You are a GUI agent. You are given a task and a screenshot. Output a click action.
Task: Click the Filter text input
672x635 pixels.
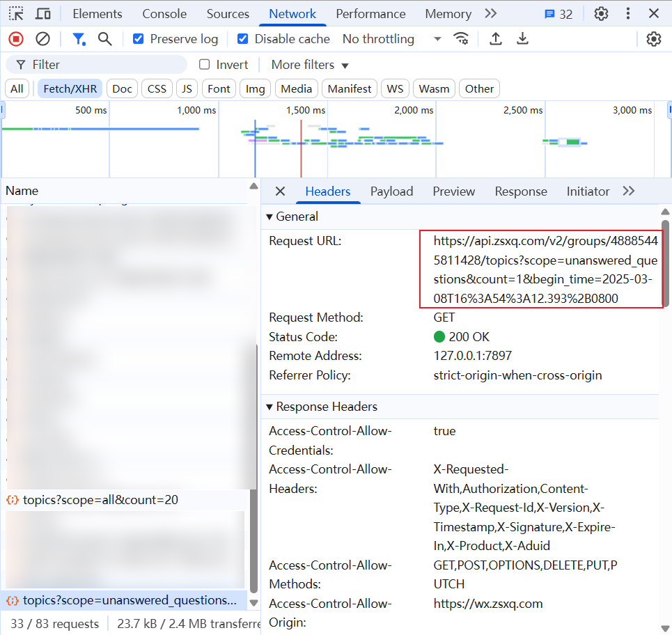pyautogui.click(x=104, y=65)
